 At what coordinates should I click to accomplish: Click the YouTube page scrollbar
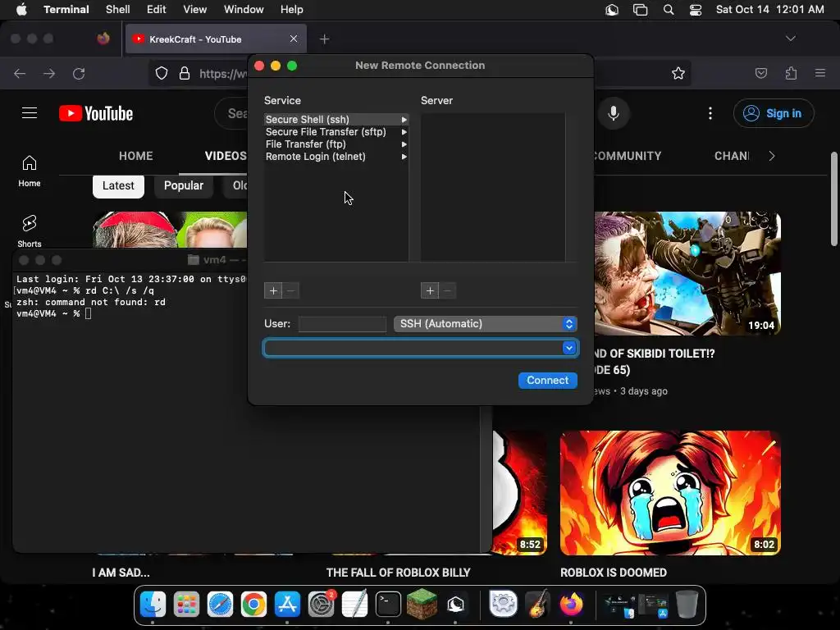[x=834, y=199]
